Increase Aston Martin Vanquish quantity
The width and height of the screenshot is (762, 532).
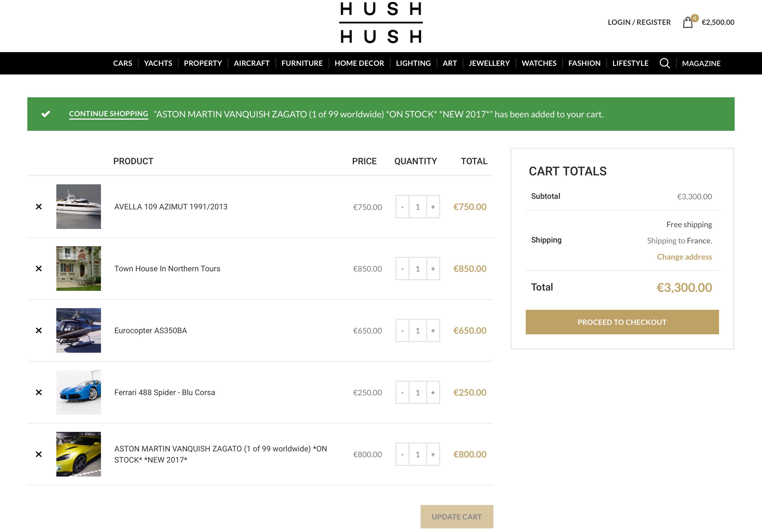pos(433,454)
